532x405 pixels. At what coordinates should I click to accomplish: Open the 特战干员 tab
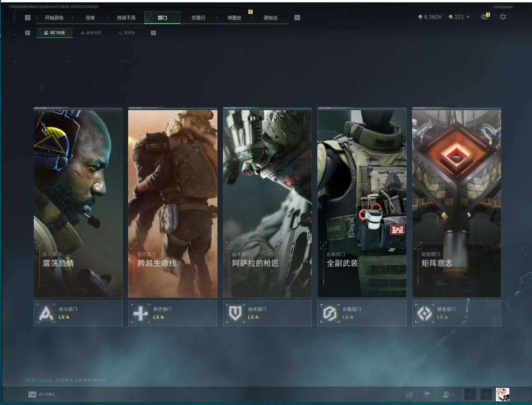coord(126,18)
